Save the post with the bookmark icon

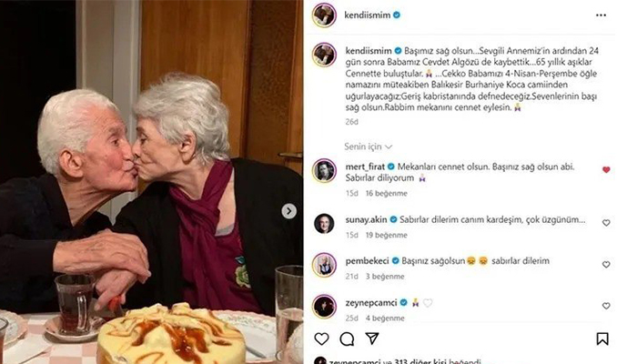pyautogui.click(x=602, y=339)
